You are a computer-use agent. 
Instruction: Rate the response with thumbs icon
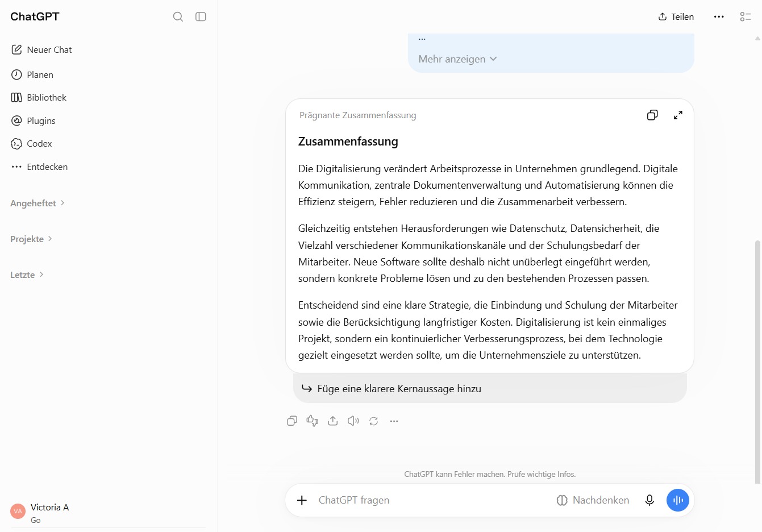[x=313, y=421]
